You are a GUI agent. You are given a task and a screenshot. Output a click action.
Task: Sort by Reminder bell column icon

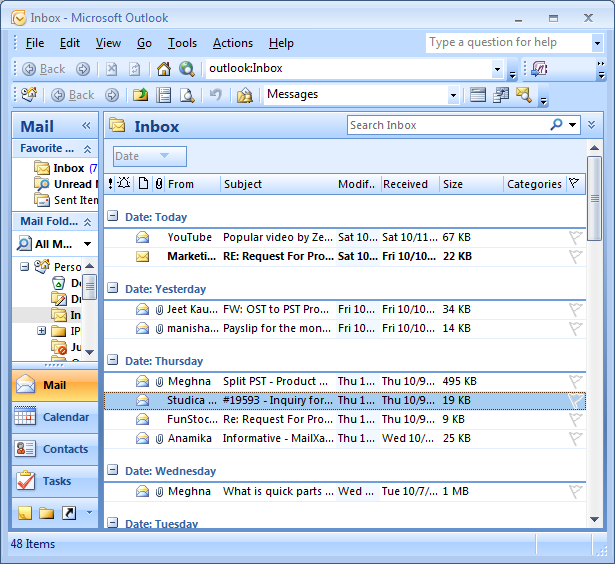[124, 184]
